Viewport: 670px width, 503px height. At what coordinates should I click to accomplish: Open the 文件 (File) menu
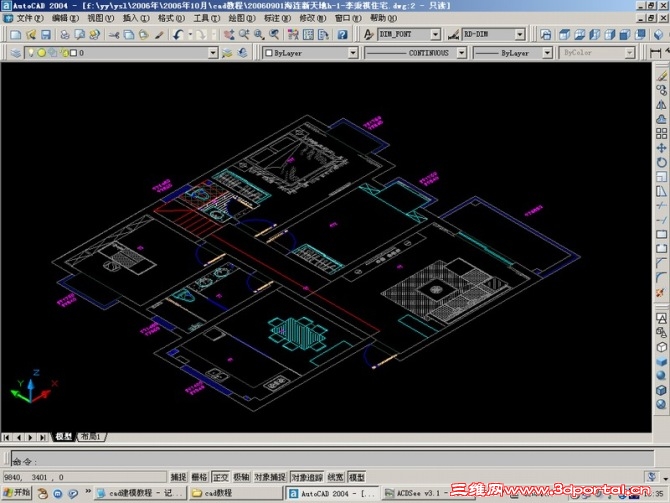coord(29,18)
